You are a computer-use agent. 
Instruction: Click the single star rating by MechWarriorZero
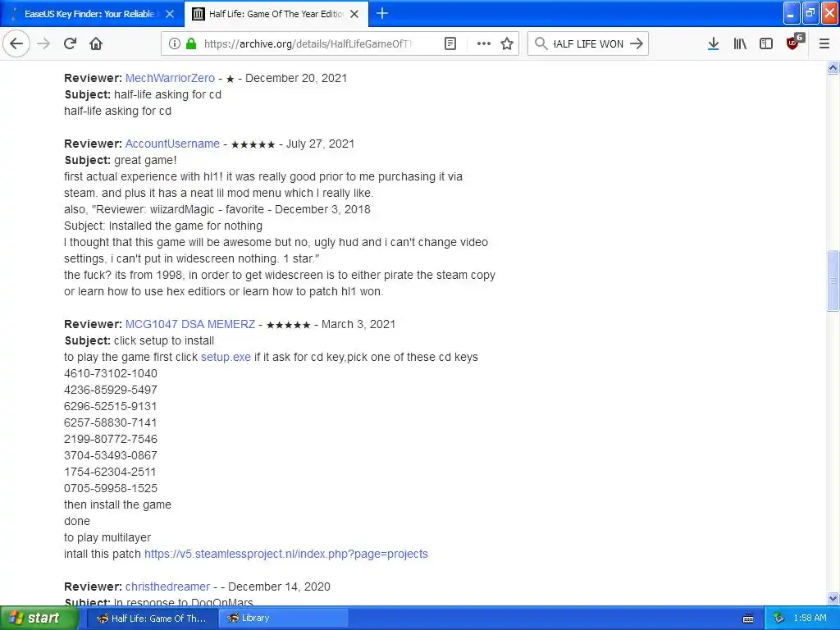tap(230, 79)
